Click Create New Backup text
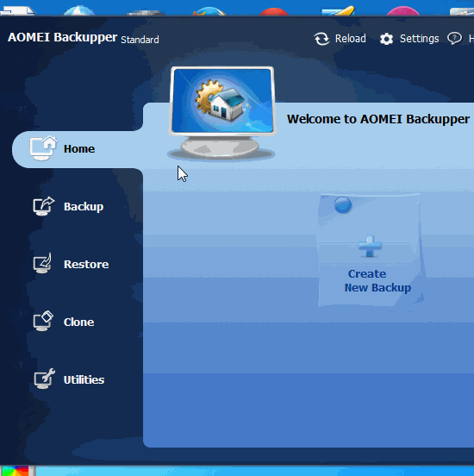Screen dimensions: 474x476 377,281
